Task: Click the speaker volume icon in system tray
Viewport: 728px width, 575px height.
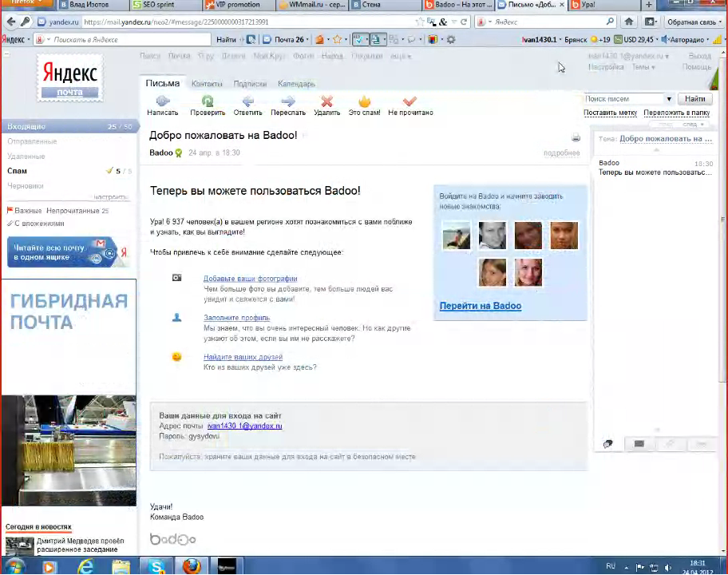Action: [668, 567]
